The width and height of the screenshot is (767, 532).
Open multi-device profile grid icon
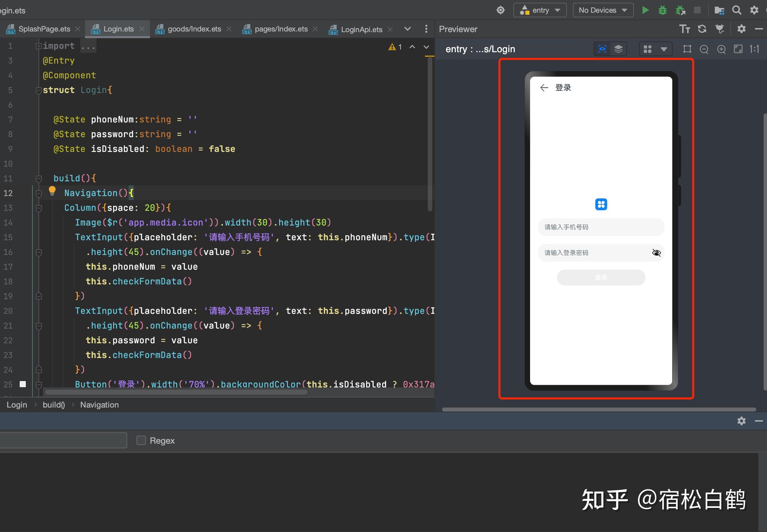click(648, 49)
